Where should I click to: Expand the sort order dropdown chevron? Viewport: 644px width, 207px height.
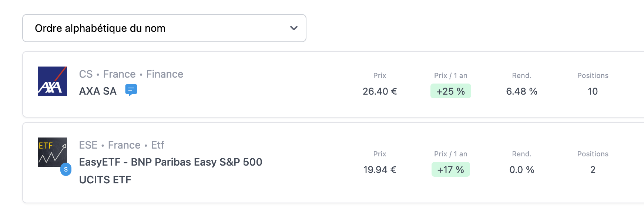point(294,28)
